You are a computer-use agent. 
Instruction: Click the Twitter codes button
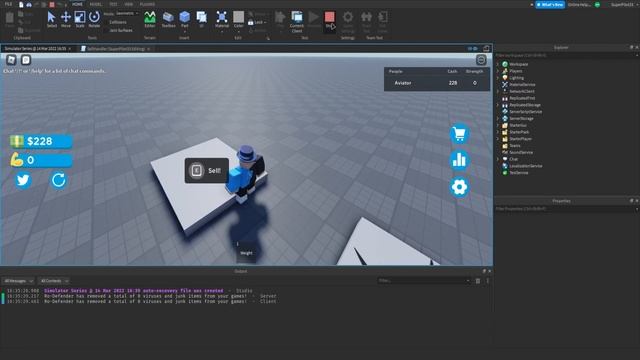pos(23,180)
